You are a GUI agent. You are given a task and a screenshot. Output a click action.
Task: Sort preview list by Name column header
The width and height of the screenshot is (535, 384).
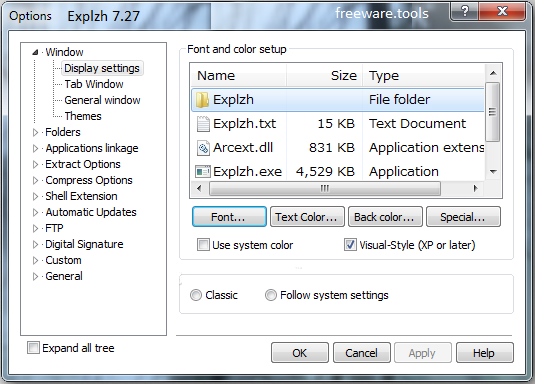238,75
